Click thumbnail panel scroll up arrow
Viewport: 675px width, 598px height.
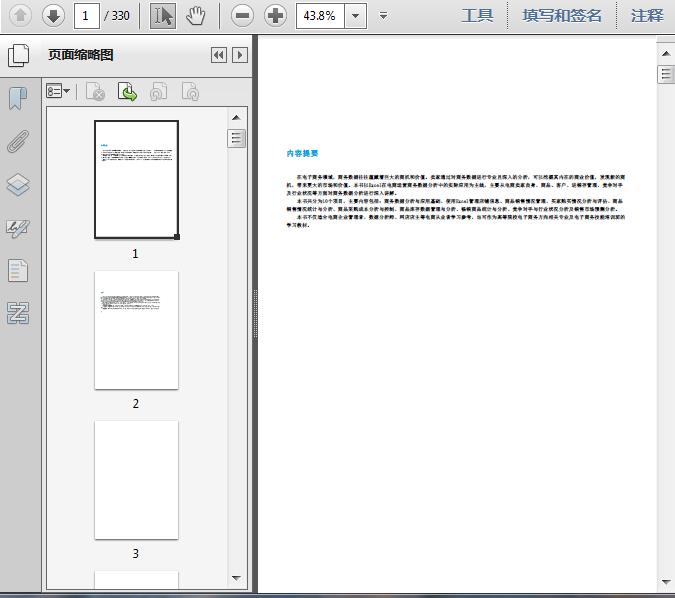[236, 118]
